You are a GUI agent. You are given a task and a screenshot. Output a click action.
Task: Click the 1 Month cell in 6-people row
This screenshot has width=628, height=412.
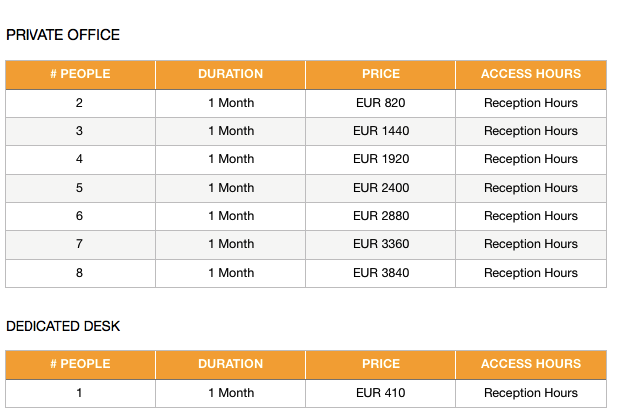[x=231, y=216]
